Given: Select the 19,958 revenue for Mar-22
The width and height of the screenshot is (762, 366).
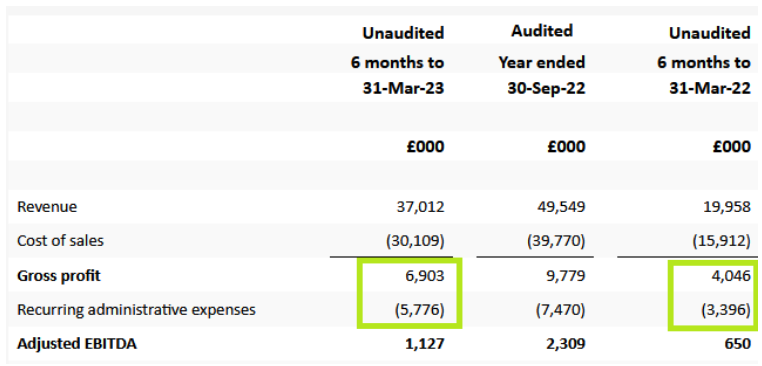Looking at the screenshot, I should [727, 207].
